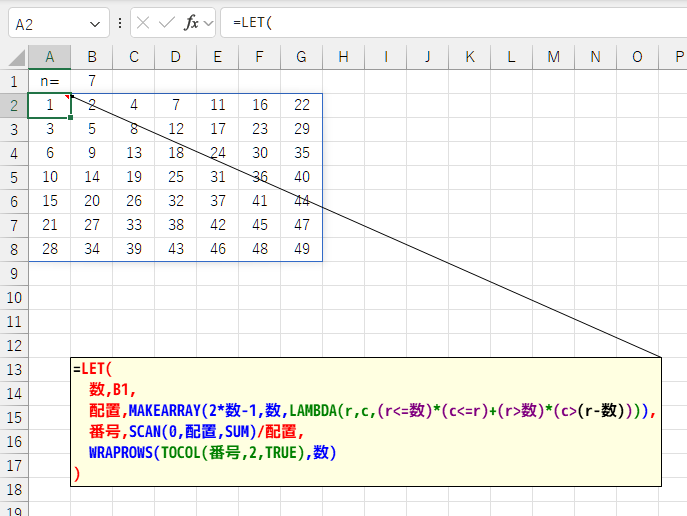Click cell A8 containing 28
The width and height of the screenshot is (687, 516).
click(x=50, y=250)
